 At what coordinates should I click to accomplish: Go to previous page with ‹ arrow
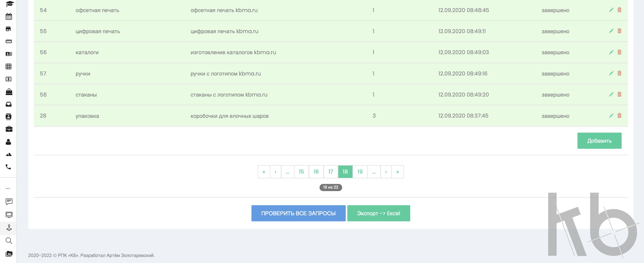click(x=275, y=172)
